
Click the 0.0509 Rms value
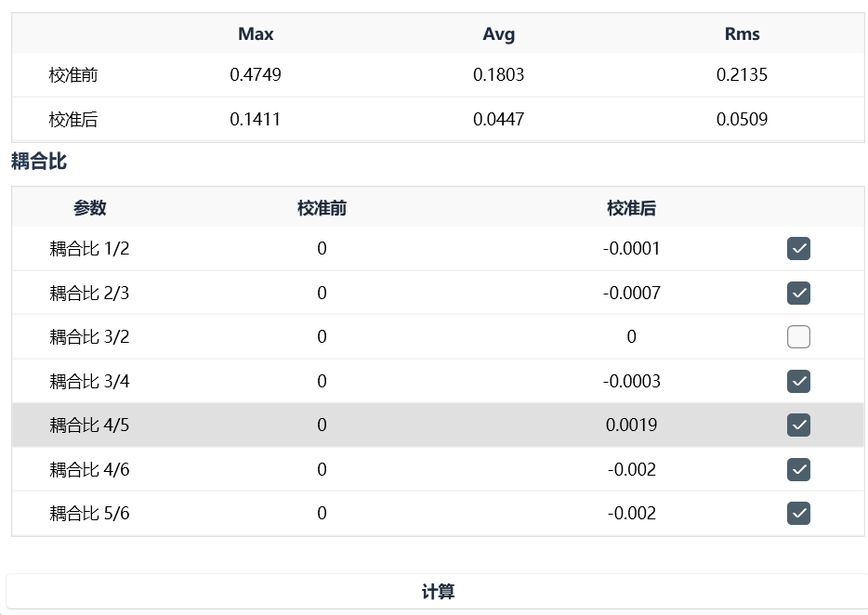tap(742, 119)
